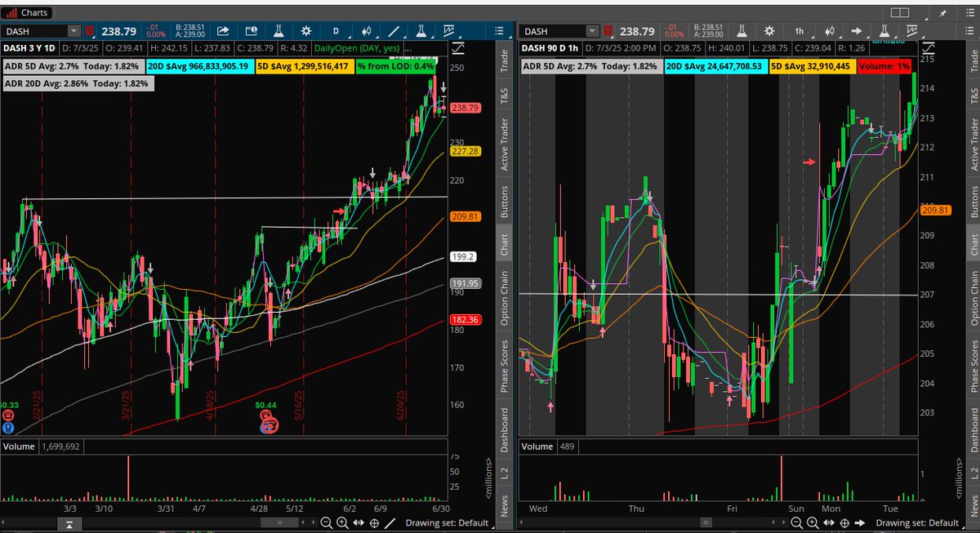The height and width of the screenshot is (533, 980).
Task: Expand the left DASH symbol dropdown
Action: (73, 32)
